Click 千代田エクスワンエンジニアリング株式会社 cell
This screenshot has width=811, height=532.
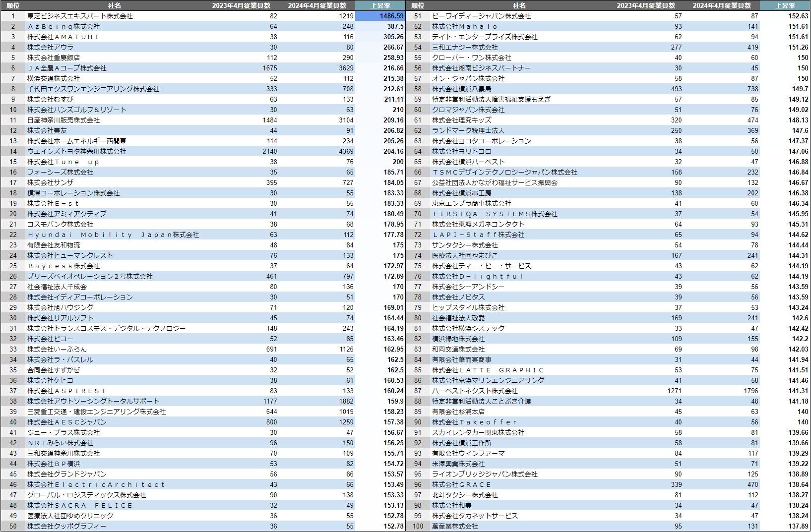pyautogui.click(x=93, y=89)
